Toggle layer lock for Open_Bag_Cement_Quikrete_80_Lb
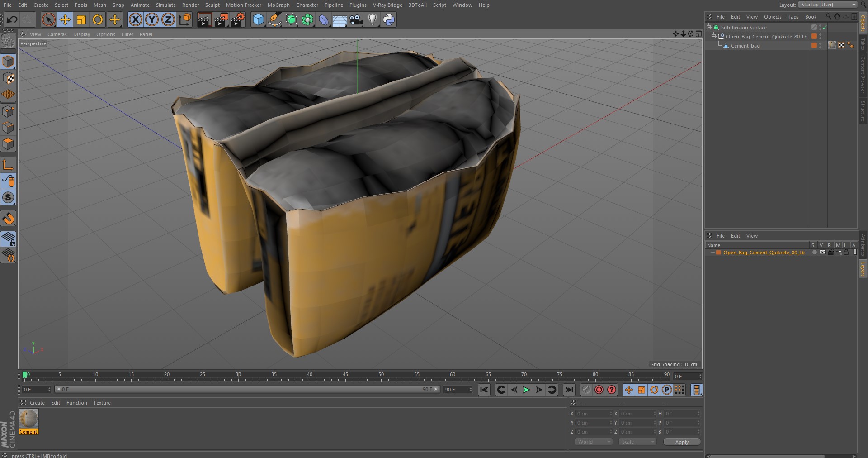The height and width of the screenshot is (458, 868). 846,252
